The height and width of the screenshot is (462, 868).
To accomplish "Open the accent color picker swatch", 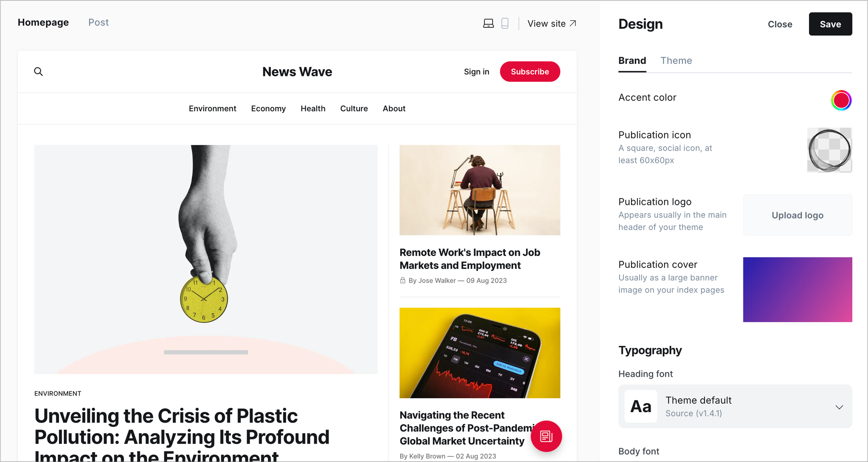I will 841,100.
